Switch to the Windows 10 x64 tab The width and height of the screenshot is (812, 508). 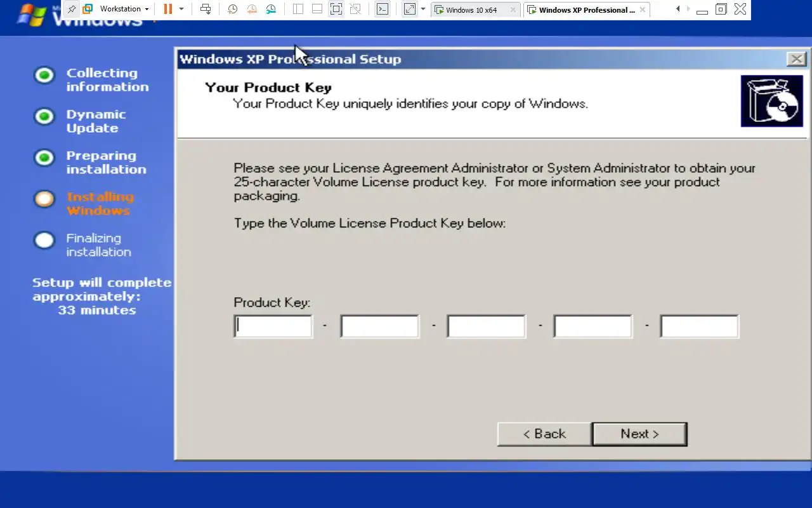[x=471, y=10]
